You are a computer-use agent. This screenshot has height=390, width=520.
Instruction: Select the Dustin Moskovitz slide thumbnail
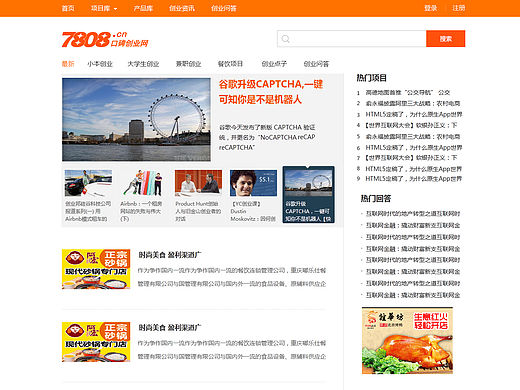[253, 183]
